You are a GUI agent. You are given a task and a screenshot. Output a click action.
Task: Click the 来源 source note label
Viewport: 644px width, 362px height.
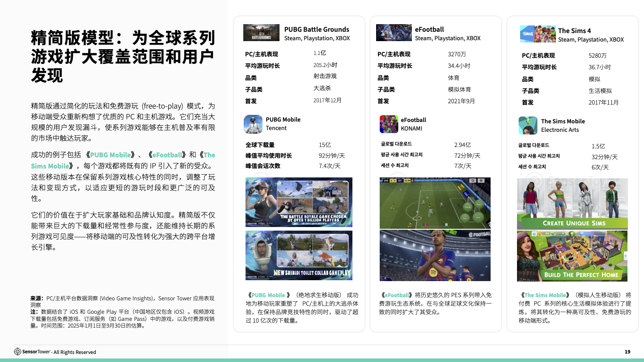(37, 298)
